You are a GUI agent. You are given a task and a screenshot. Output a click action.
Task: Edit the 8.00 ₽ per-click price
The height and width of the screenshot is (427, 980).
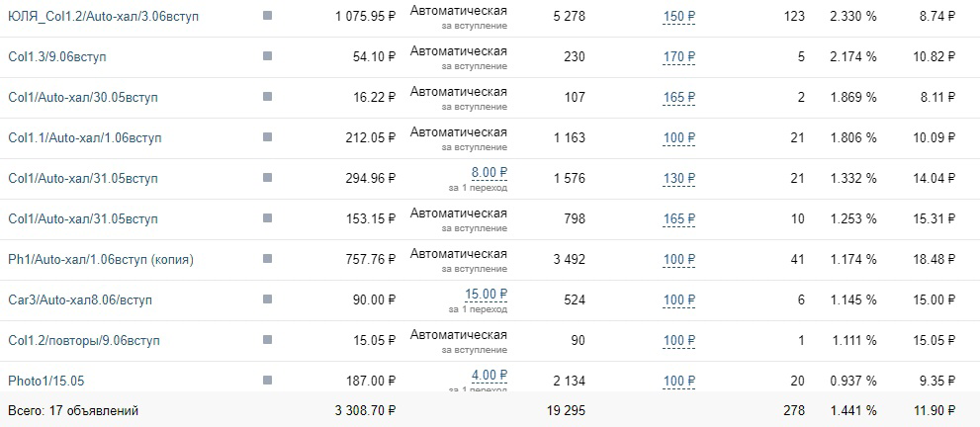point(489,172)
